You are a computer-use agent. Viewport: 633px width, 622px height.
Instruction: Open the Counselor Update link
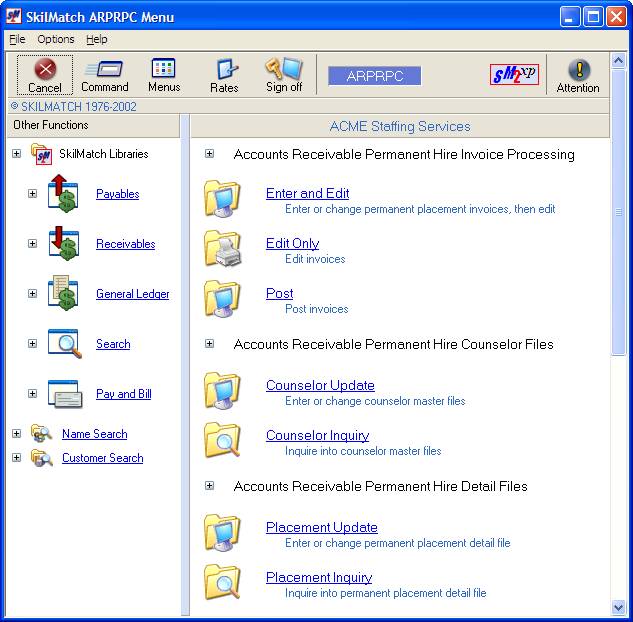pyautogui.click(x=320, y=385)
